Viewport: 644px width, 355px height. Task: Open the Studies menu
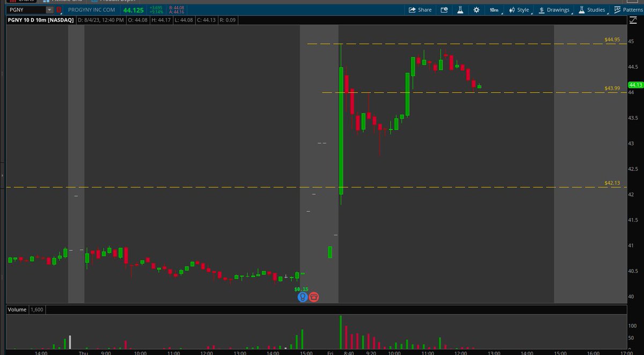pyautogui.click(x=591, y=10)
